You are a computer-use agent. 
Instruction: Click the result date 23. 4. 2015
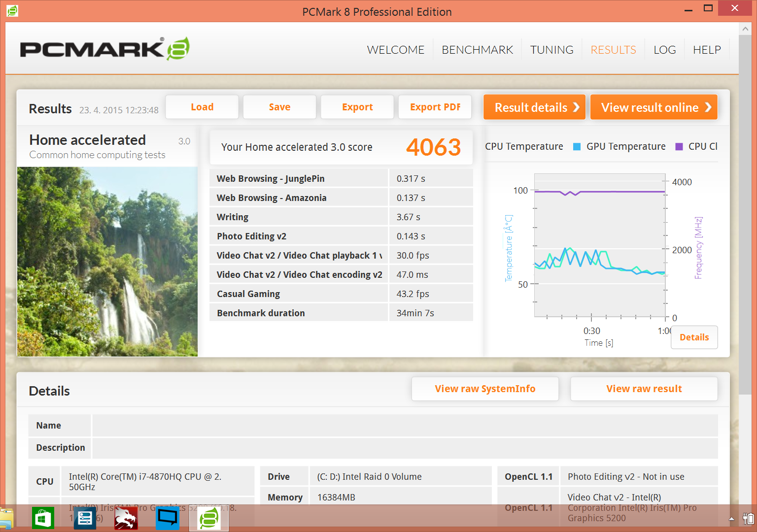119,110
